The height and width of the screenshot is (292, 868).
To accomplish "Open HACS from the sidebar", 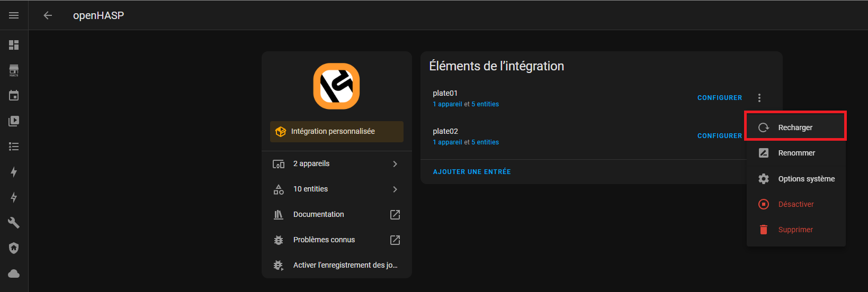I will (14, 70).
